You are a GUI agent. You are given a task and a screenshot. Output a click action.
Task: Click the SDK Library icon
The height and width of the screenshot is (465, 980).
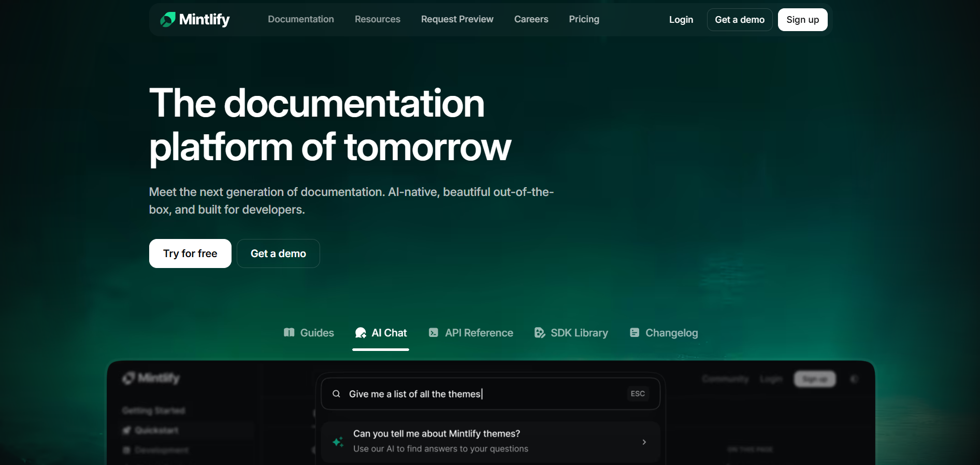click(x=539, y=333)
